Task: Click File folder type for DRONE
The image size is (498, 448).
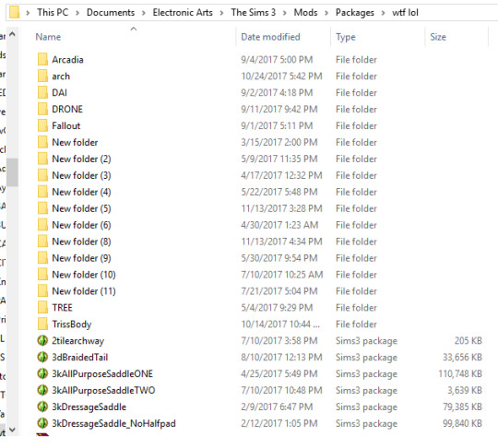Action: [x=356, y=109]
